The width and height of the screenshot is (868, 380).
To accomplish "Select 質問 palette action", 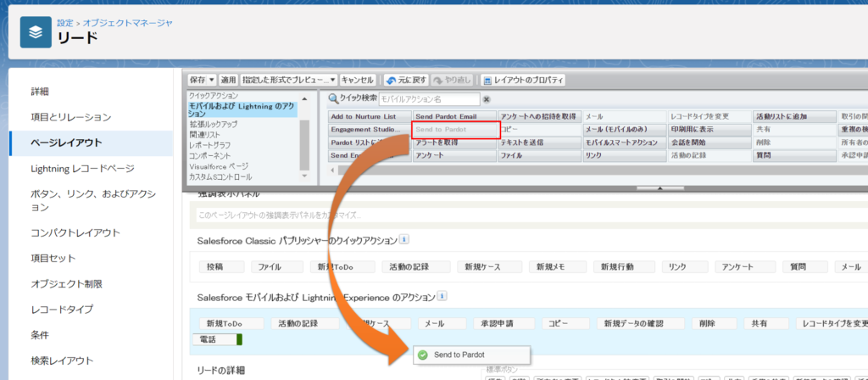I will pos(794,156).
